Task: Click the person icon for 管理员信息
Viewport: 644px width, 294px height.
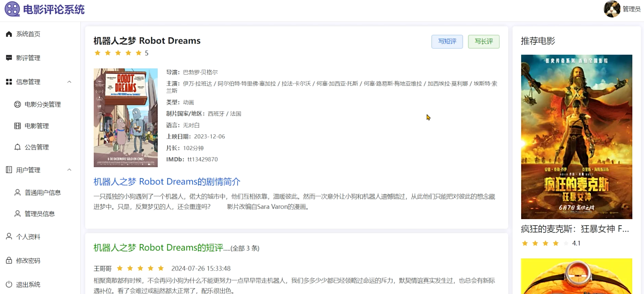Action: 17,214
